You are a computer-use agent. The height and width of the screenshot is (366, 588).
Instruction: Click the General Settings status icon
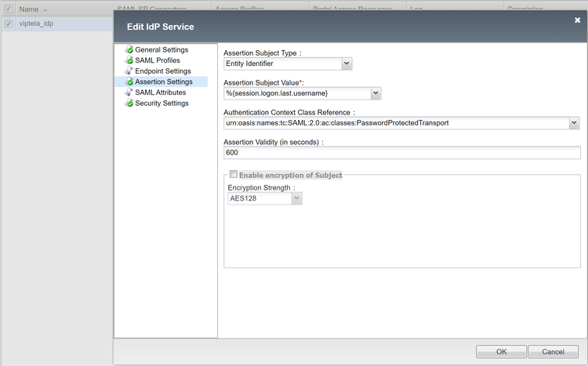(129, 50)
